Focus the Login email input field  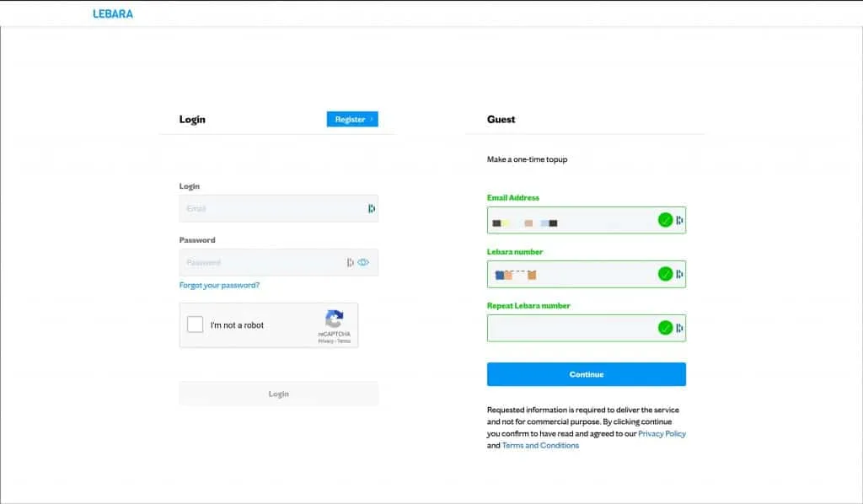point(270,208)
